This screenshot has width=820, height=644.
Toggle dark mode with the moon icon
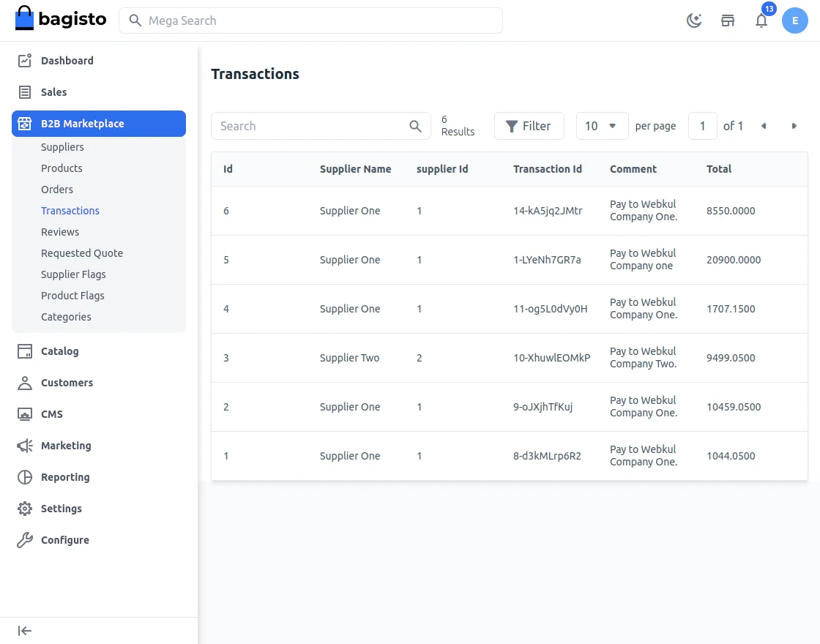pyautogui.click(x=693, y=20)
